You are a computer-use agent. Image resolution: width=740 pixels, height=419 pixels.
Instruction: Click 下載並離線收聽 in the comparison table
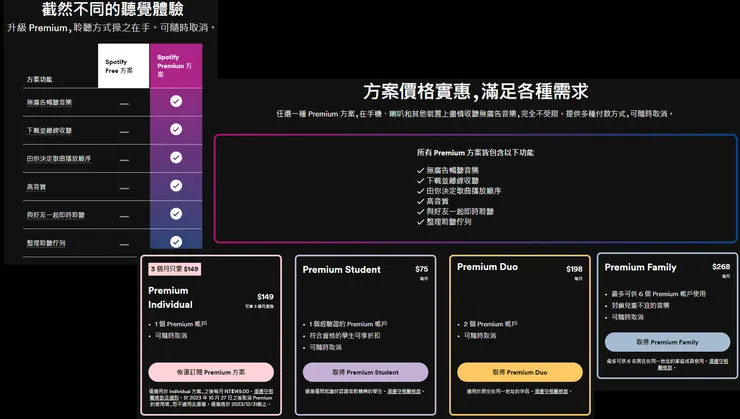click(x=49, y=130)
